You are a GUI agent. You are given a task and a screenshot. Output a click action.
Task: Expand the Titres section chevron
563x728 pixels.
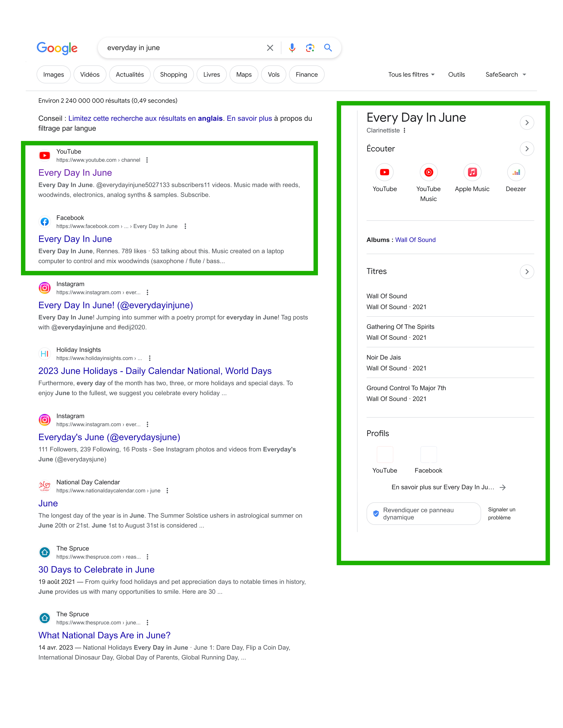coord(527,272)
